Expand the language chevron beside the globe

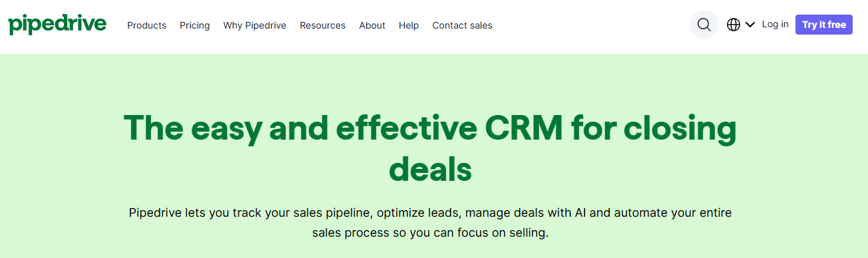click(x=750, y=25)
